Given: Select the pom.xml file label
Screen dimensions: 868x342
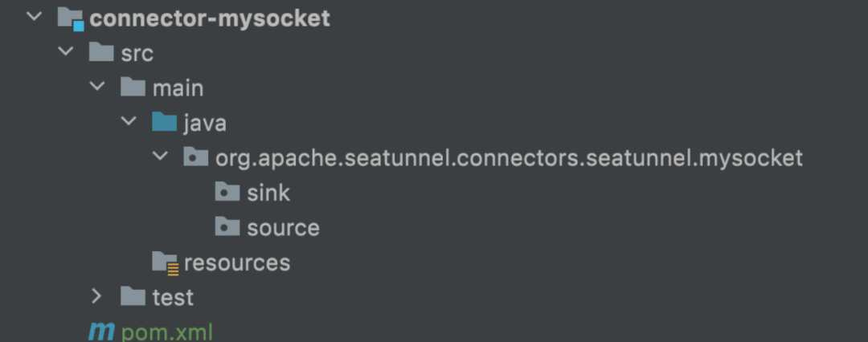Looking at the screenshot, I should 166,333.
